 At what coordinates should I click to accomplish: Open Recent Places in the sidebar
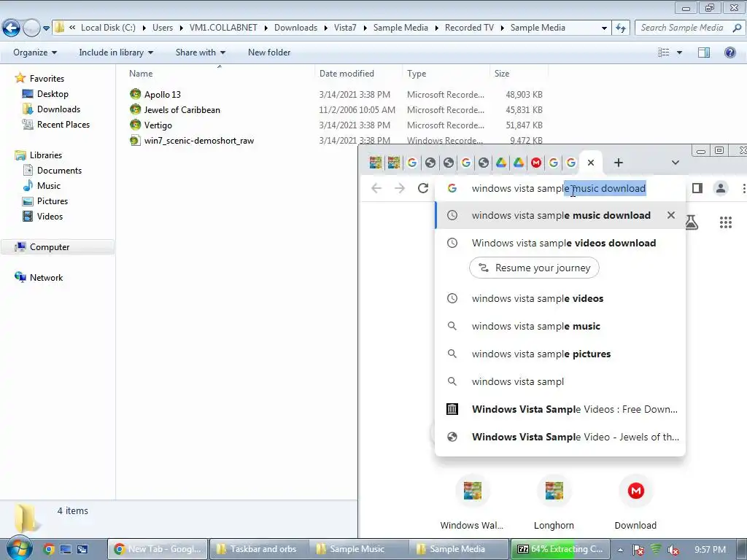point(63,124)
